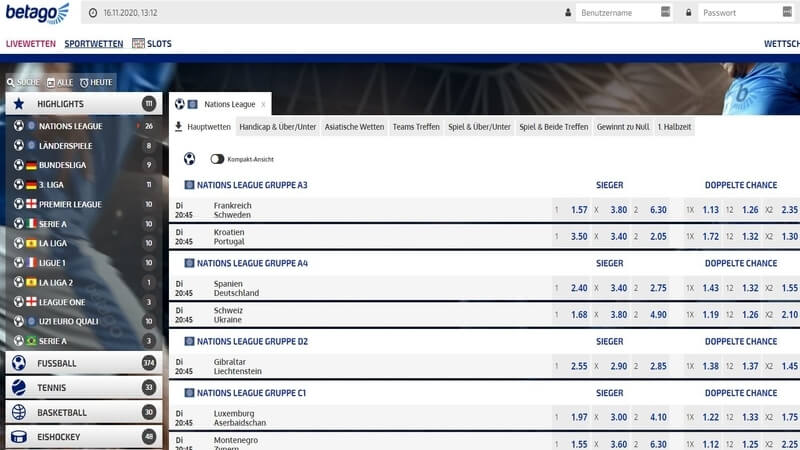Switch to Asiatische Wetten tab

point(354,127)
